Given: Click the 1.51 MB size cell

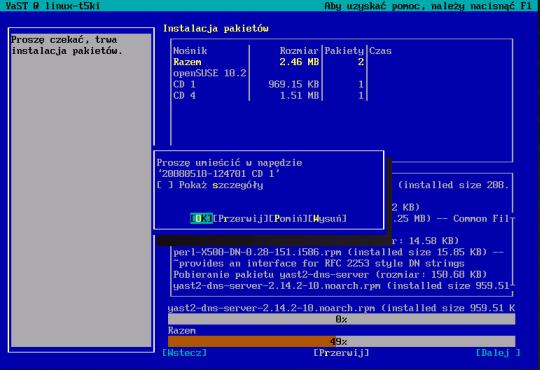Looking at the screenshot, I should [299, 95].
